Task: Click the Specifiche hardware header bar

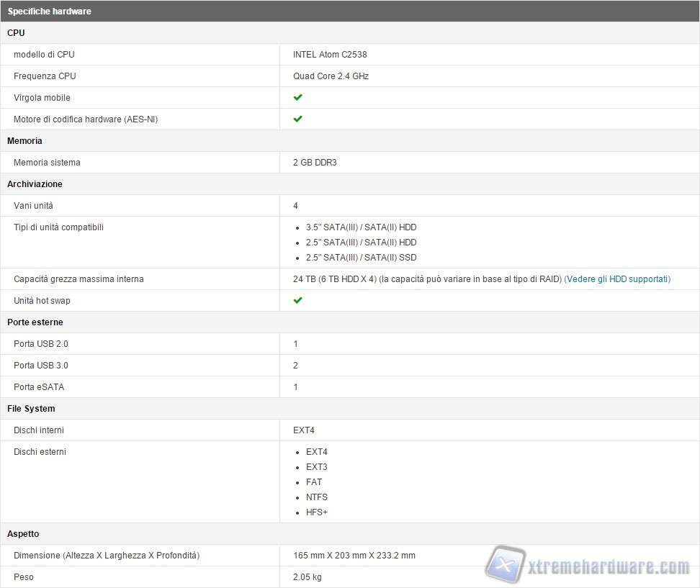Action: 49,12
